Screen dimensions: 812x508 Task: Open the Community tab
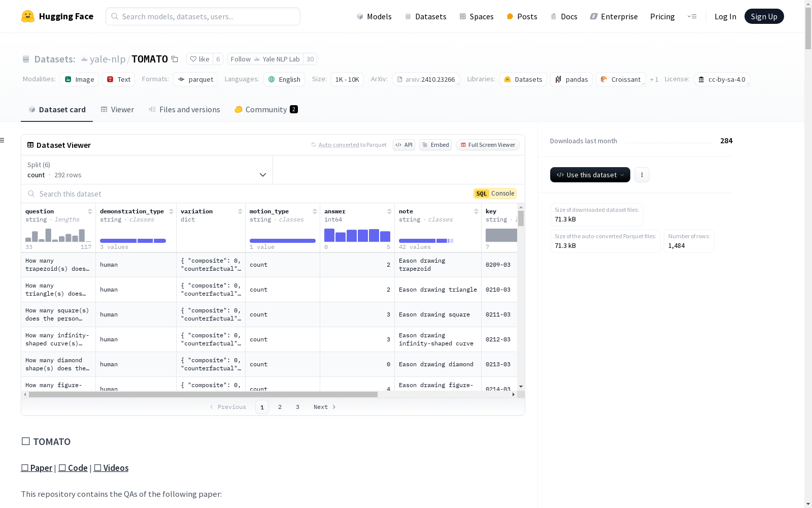point(266,110)
